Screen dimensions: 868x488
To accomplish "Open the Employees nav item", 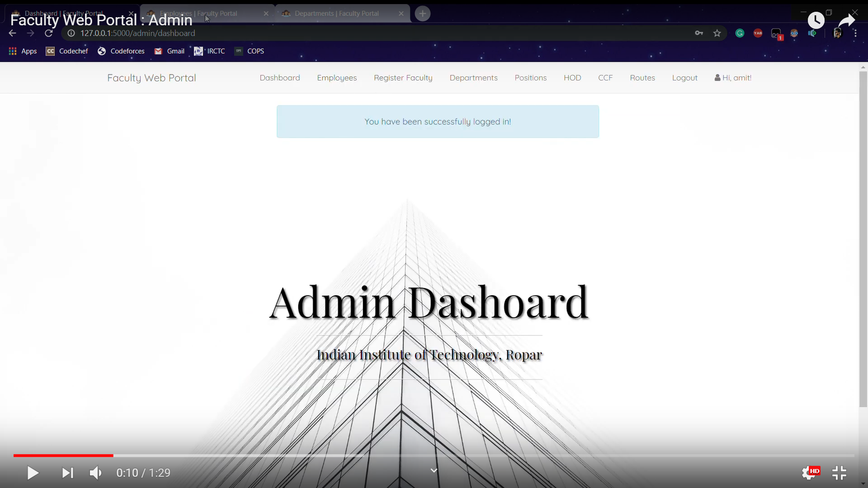I will point(337,78).
